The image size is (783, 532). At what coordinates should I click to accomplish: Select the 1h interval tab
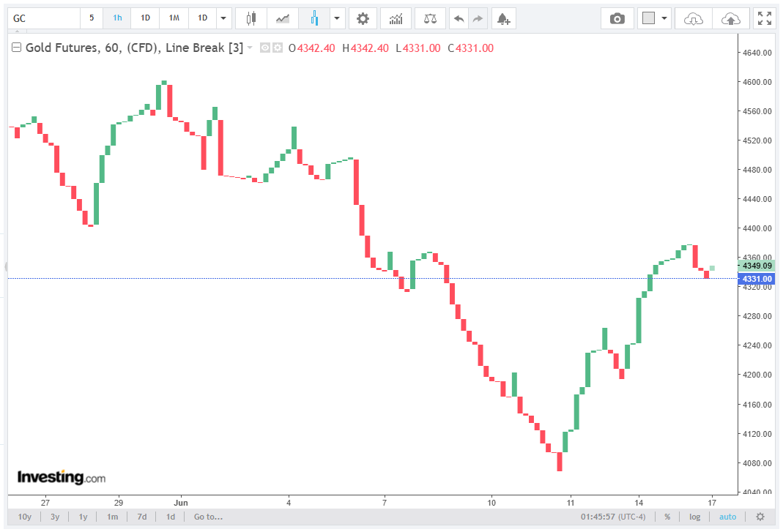click(x=117, y=18)
